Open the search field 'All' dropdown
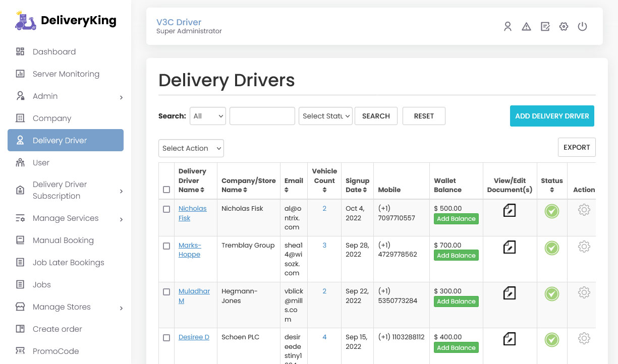This screenshot has width=618, height=364. pos(208,116)
